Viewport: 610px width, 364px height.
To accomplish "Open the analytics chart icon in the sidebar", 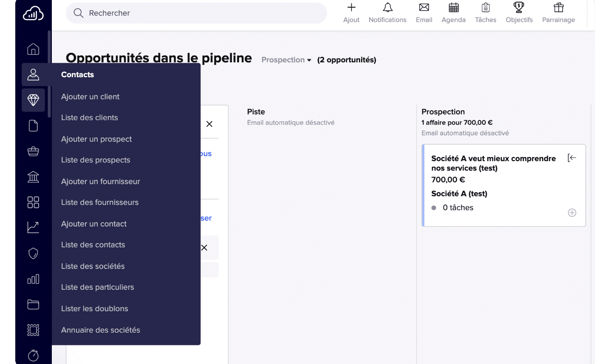I will [33, 228].
